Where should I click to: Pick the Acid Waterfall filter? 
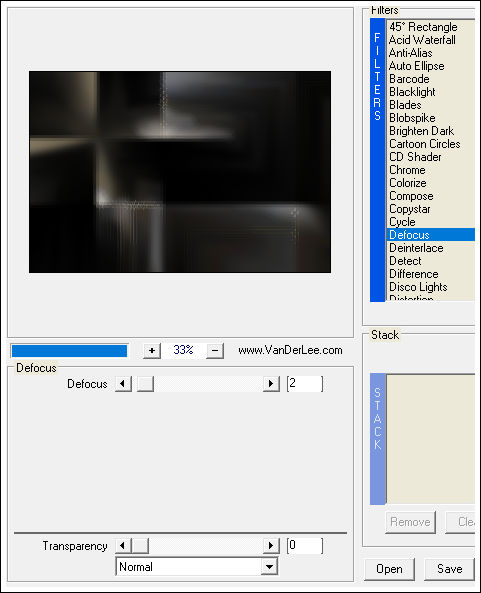[x=422, y=40]
